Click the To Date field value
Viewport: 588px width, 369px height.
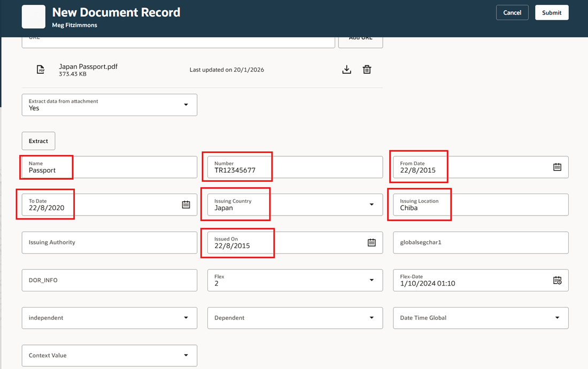47,207
